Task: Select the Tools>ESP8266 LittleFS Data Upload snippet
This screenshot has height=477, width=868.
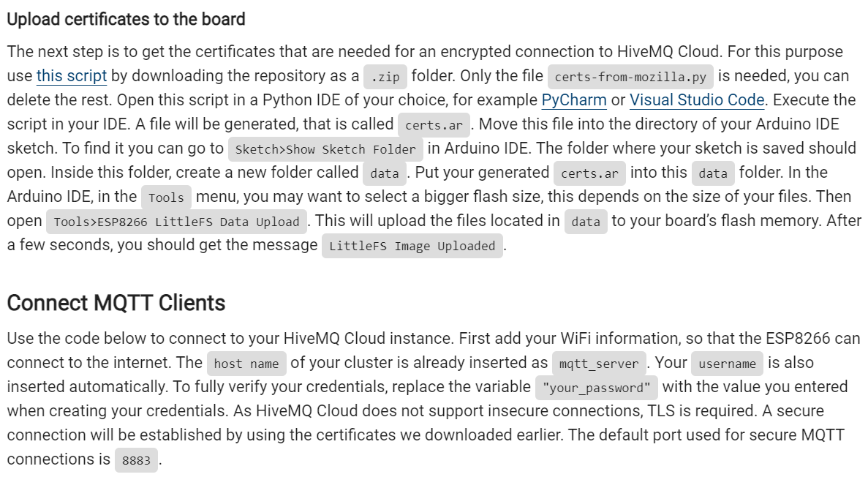Action: (176, 222)
